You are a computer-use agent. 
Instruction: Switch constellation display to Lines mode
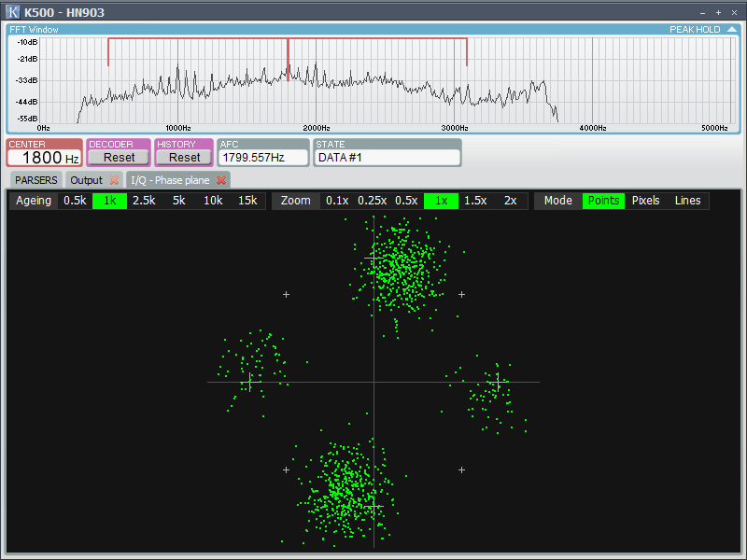(x=687, y=200)
